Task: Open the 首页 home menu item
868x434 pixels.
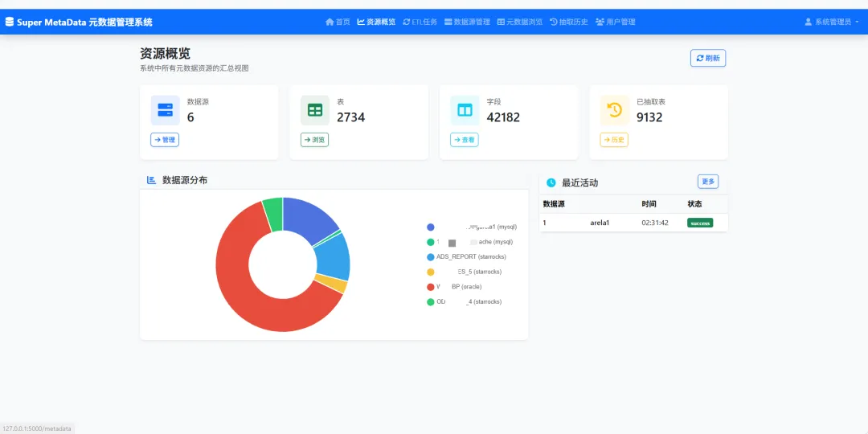Action: [x=338, y=23]
